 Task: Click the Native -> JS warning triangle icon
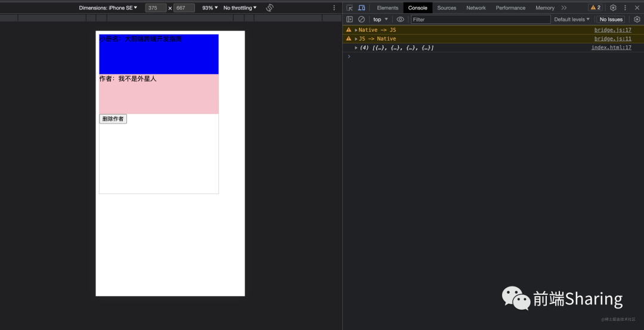click(349, 30)
